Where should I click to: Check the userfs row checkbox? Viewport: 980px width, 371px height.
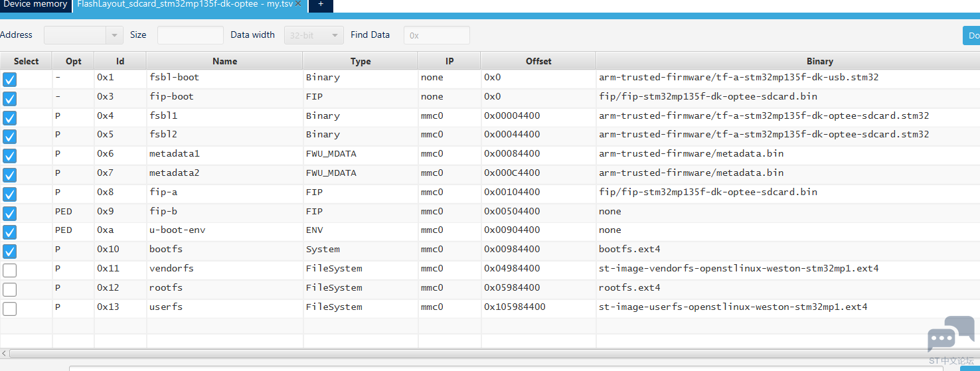pyautogui.click(x=10, y=309)
